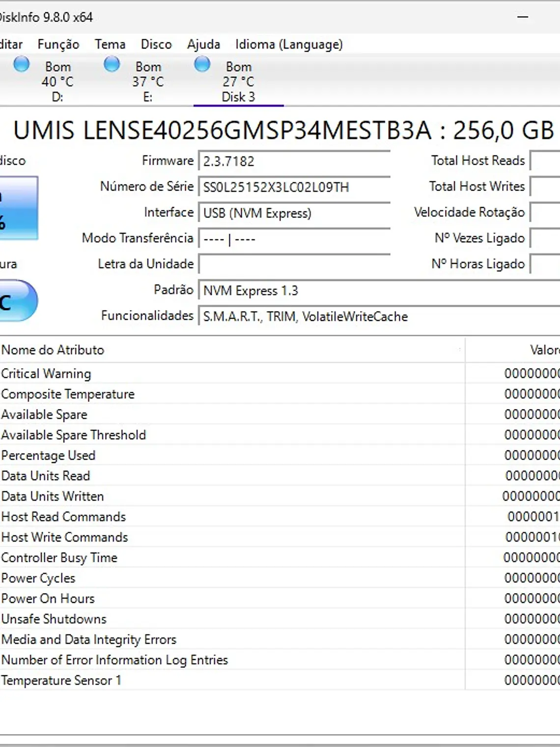Open the Idioma (Language) menu
Image resolution: width=560 pixels, height=747 pixels.
point(288,44)
